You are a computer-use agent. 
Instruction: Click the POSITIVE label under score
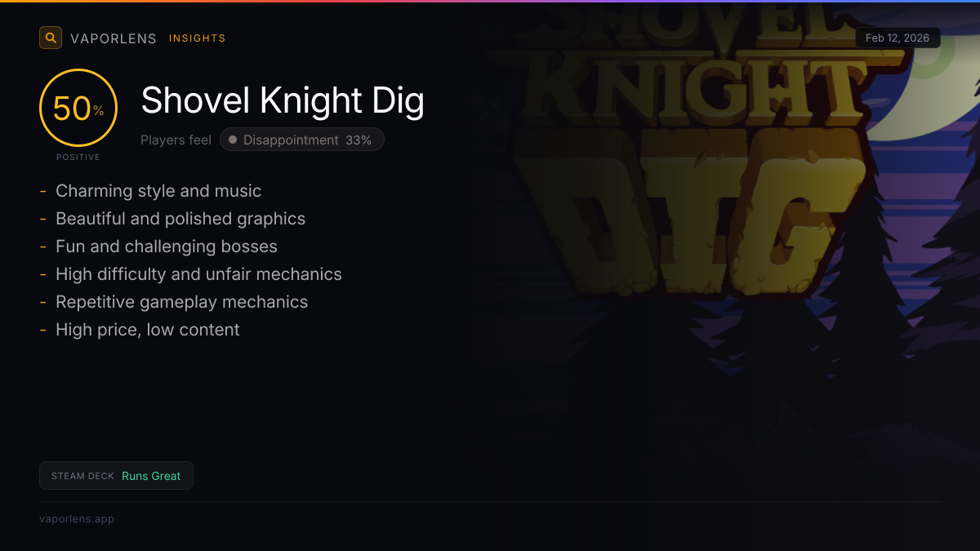[78, 157]
